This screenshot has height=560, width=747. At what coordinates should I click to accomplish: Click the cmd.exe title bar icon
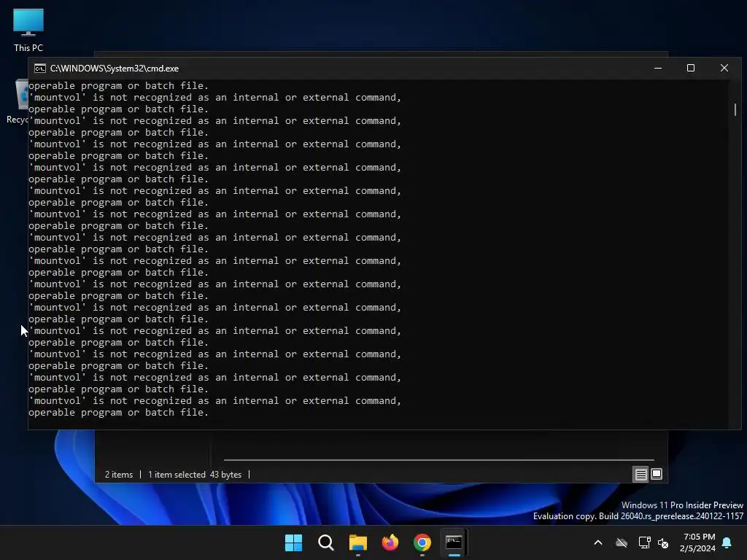(40, 69)
